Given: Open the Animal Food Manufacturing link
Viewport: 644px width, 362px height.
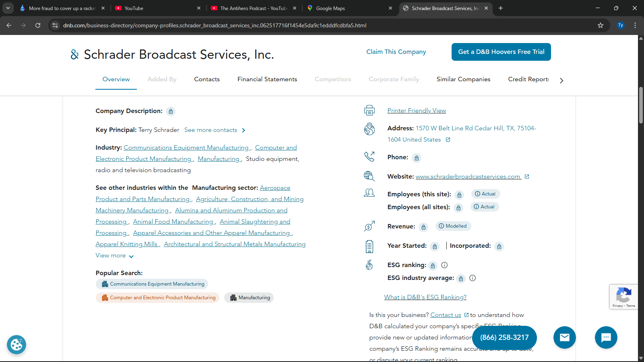Looking at the screenshot, I should click(x=173, y=222).
